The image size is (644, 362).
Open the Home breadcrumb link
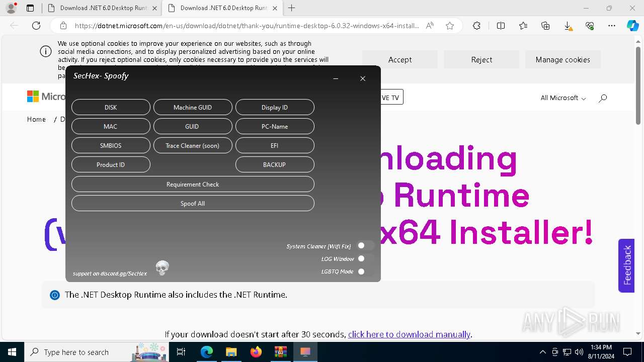click(x=36, y=119)
